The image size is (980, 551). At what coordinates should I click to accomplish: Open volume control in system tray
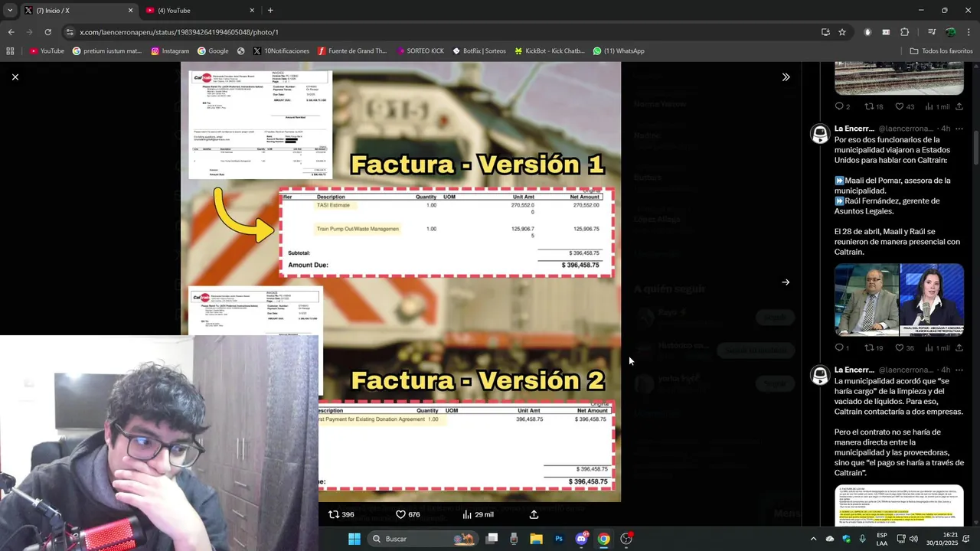915,539
